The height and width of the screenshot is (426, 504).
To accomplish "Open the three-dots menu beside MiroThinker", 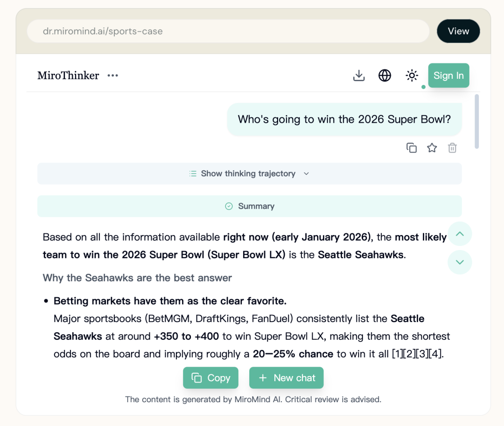I will pos(112,76).
